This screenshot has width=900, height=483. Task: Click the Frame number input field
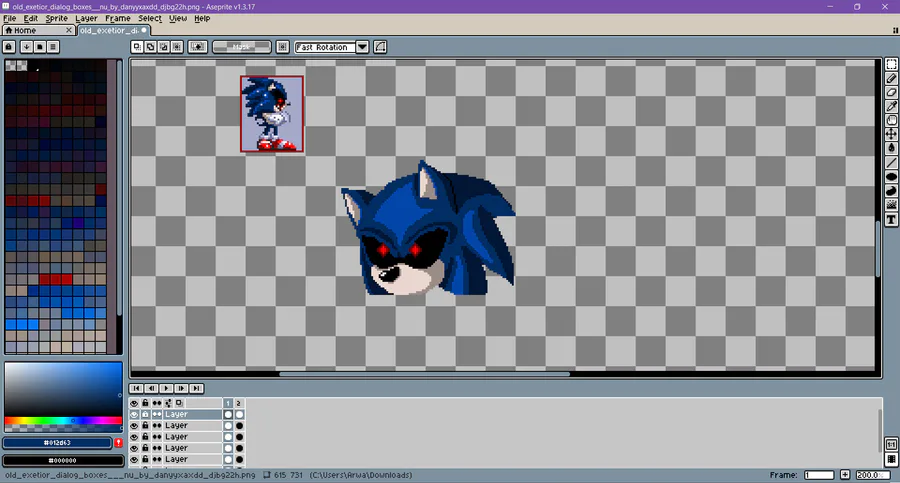click(x=819, y=475)
